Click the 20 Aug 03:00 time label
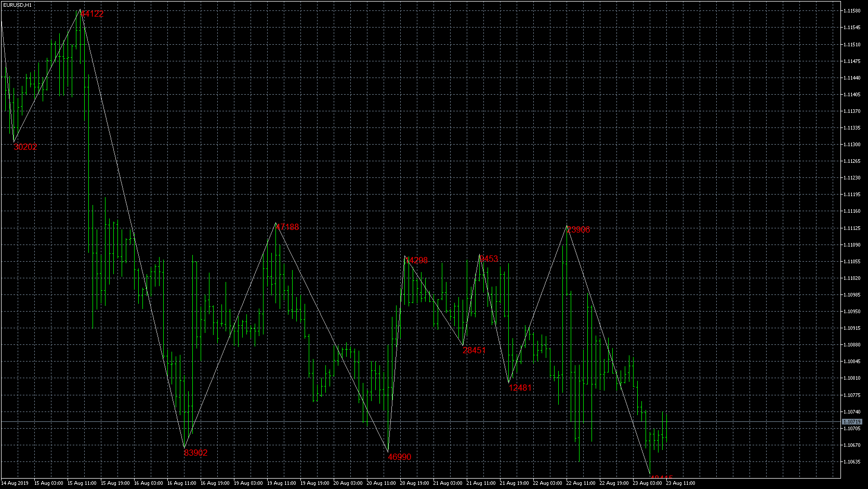Viewport: 868px width, 489px height. click(x=348, y=483)
